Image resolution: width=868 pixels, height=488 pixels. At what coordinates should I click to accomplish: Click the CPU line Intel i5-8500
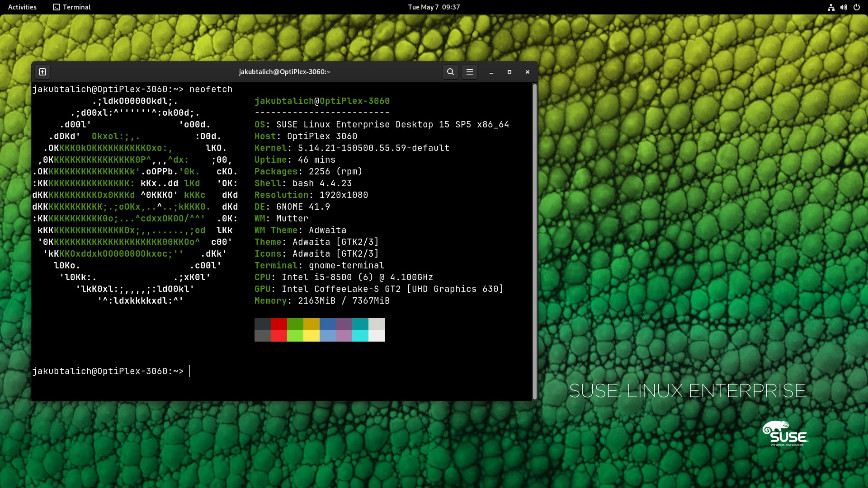tap(344, 277)
